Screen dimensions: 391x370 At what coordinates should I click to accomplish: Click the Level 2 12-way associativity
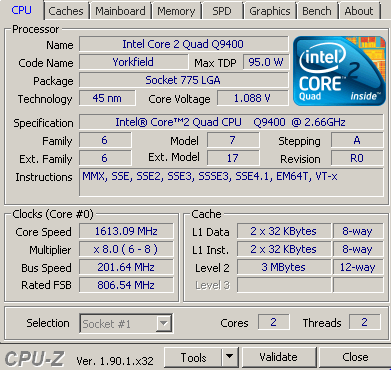[358, 267]
